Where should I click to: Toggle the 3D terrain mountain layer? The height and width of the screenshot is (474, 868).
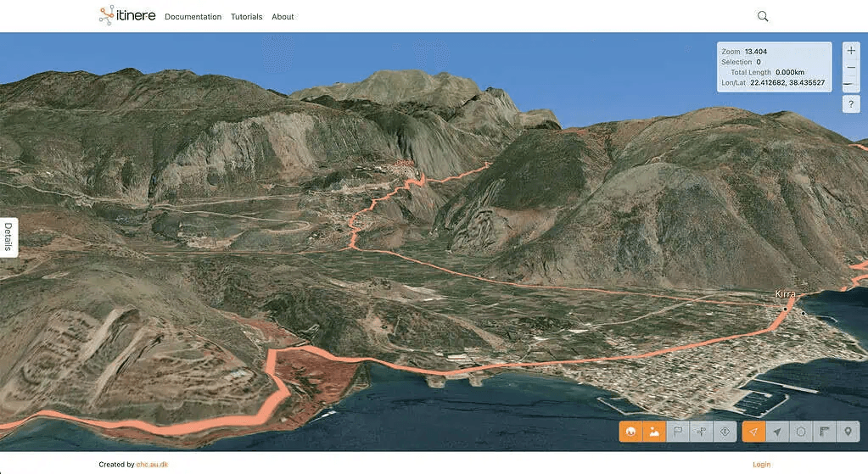click(x=654, y=432)
